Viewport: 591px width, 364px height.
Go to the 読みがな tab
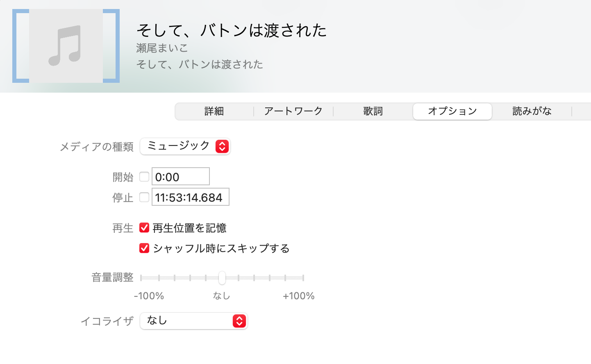click(x=532, y=111)
